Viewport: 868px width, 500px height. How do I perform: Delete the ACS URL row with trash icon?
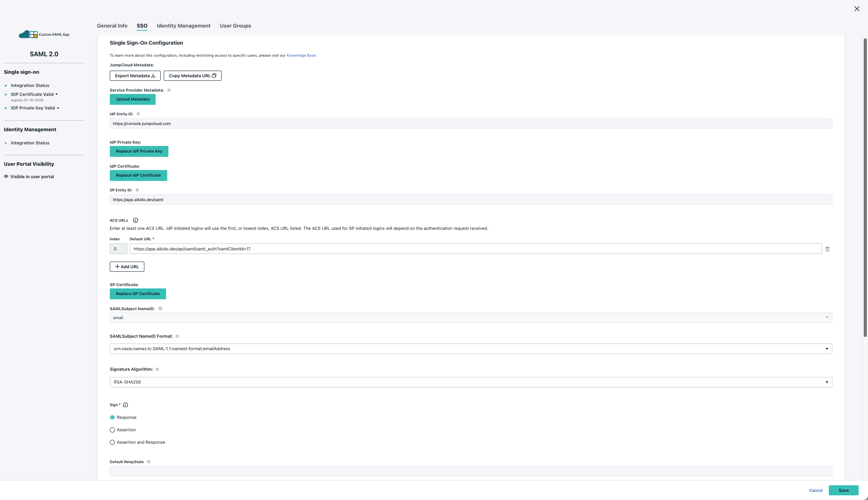[x=827, y=249]
